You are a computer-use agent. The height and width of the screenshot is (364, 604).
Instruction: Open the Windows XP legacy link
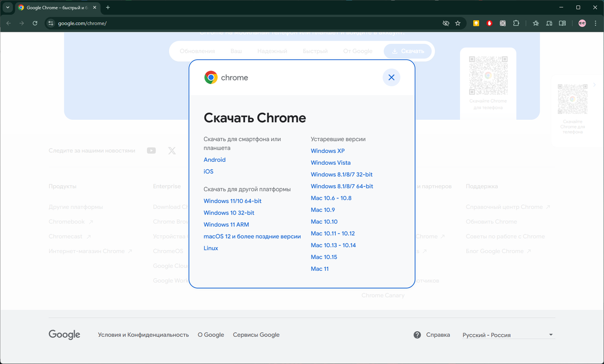click(x=328, y=151)
